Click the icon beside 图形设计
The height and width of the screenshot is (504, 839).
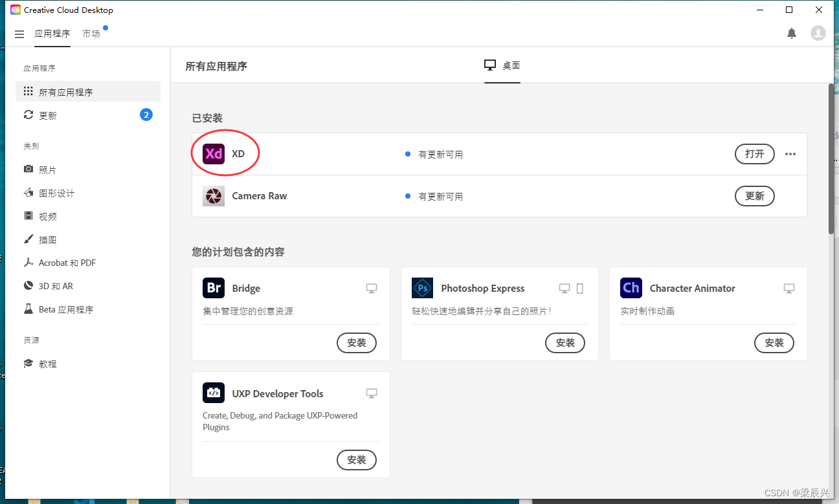28,192
